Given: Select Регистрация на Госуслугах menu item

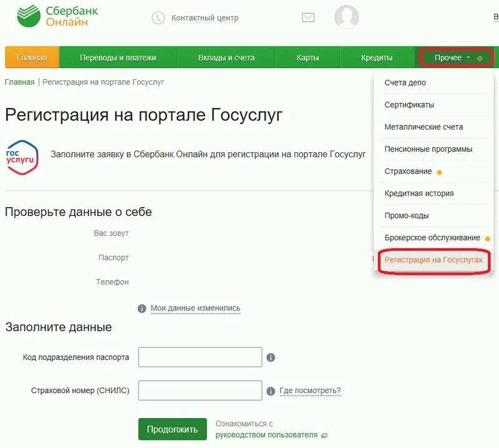Looking at the screenshot, I should [x=434, y=260].
